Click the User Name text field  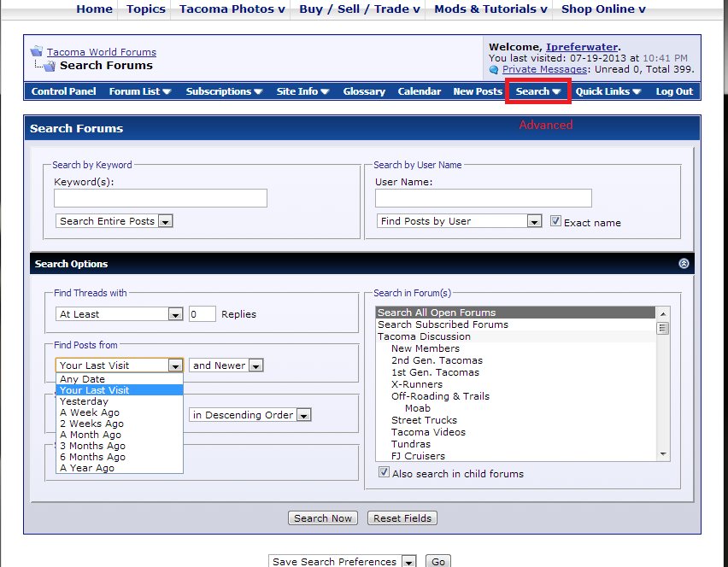(x=484, y=198)
